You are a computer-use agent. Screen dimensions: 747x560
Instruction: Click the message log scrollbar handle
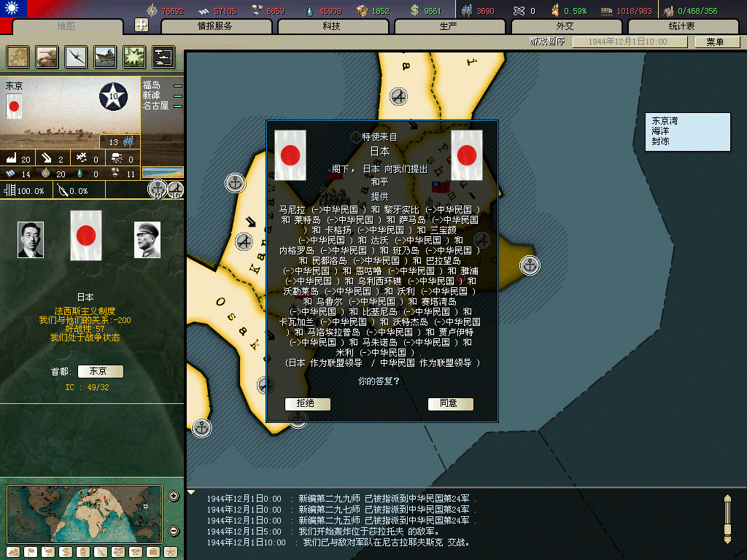pos(727,529)
